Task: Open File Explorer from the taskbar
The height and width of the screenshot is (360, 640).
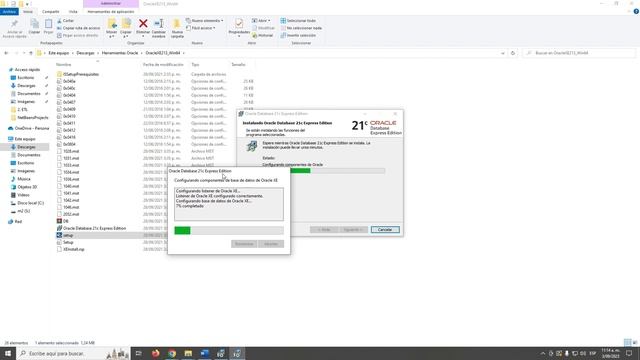Action: [x=188, y=353]
